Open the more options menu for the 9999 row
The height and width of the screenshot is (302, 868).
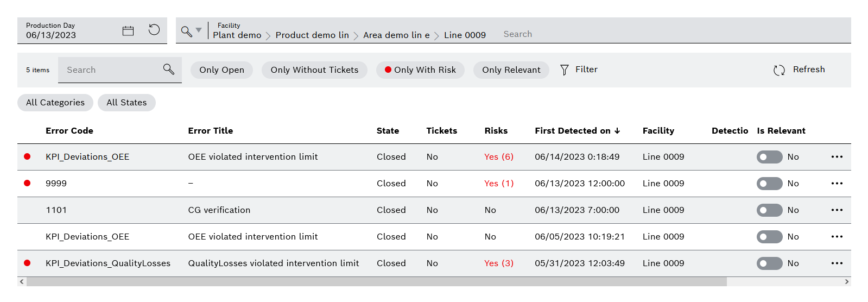pyautogui.click(x=837, y=184)
